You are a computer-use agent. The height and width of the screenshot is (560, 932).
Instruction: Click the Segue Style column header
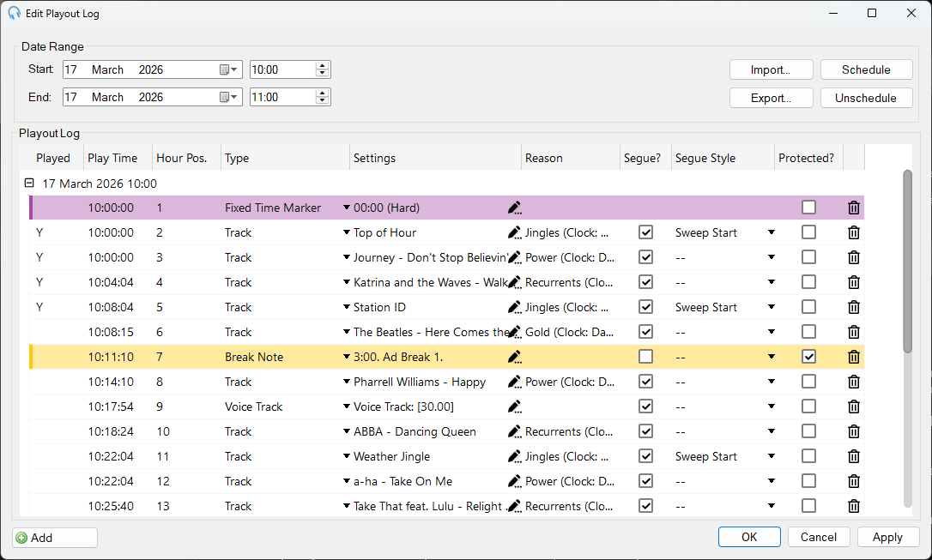point(723,158)
